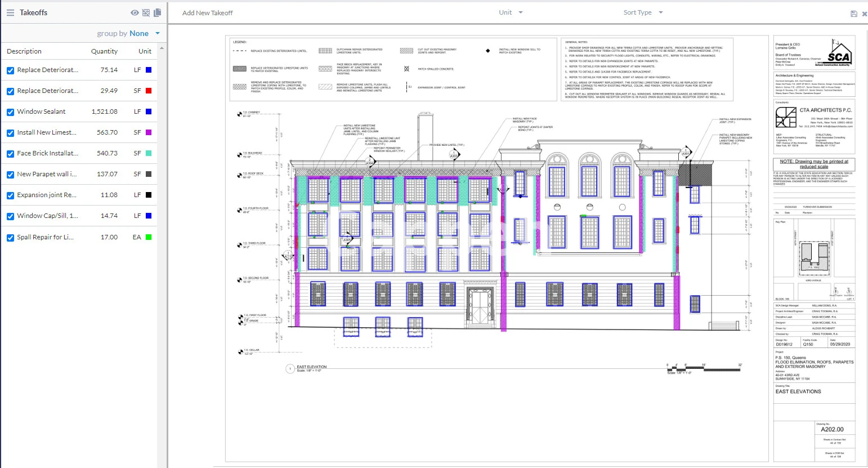Click the crossed-out grid icon in Takeoffs header
868x468 pixels.
tap(146, 12)
